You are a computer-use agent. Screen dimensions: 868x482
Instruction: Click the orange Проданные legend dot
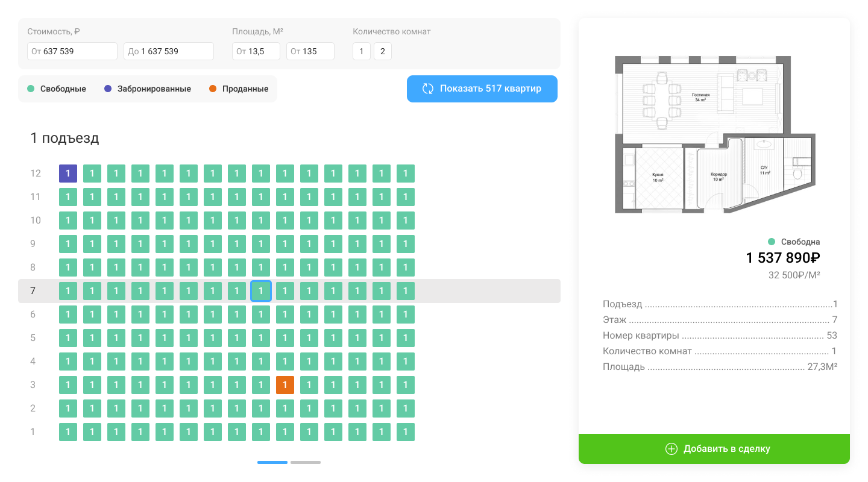(x=213, y=89)
